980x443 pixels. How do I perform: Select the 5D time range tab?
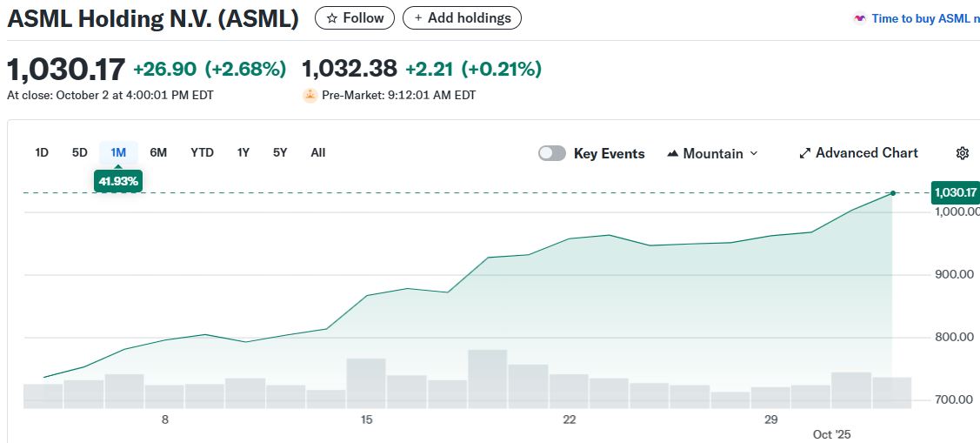(x=80, y=152)
